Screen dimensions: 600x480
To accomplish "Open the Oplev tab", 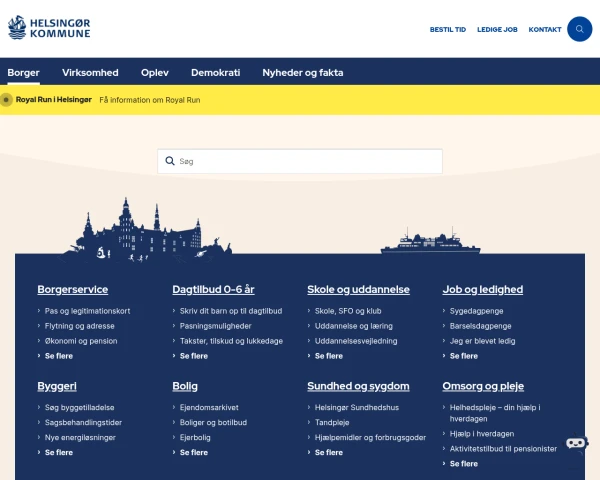I will [155, 72].
